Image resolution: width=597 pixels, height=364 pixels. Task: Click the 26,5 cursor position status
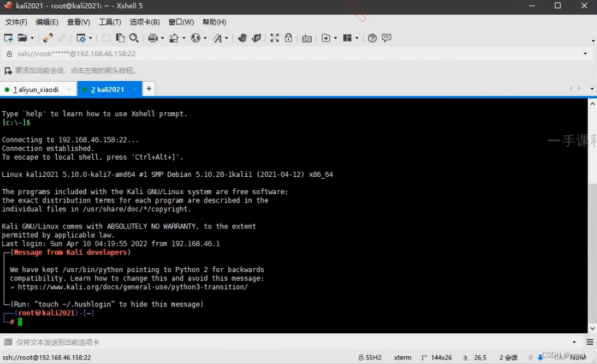(x=475, y=358)
